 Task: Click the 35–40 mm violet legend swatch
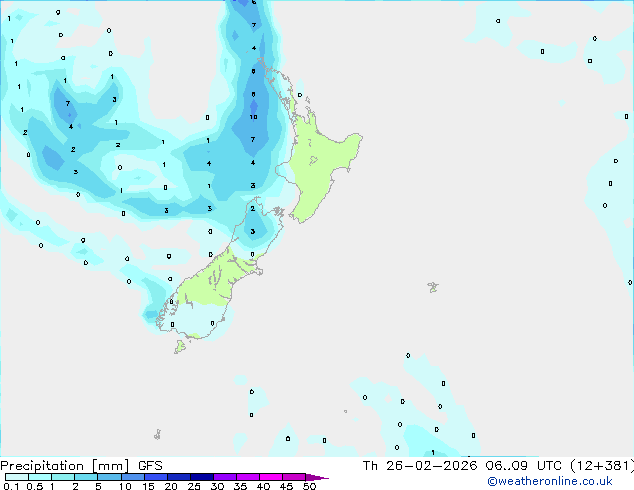tap(247, 477)
